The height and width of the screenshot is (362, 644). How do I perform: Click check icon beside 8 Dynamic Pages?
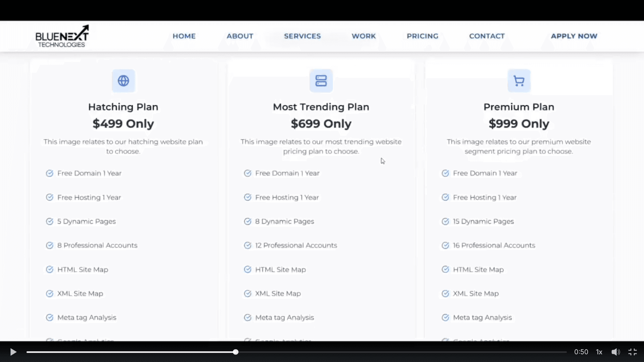point(248,222)
